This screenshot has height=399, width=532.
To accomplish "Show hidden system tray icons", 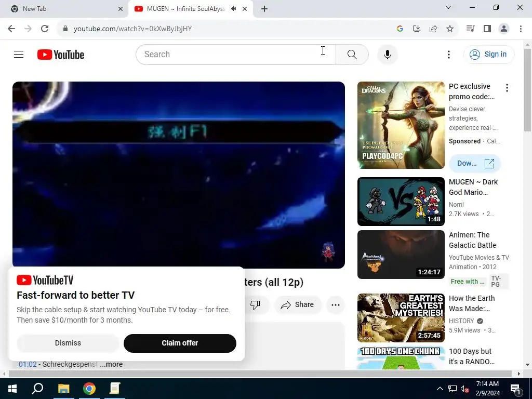I will pos(440,389).
